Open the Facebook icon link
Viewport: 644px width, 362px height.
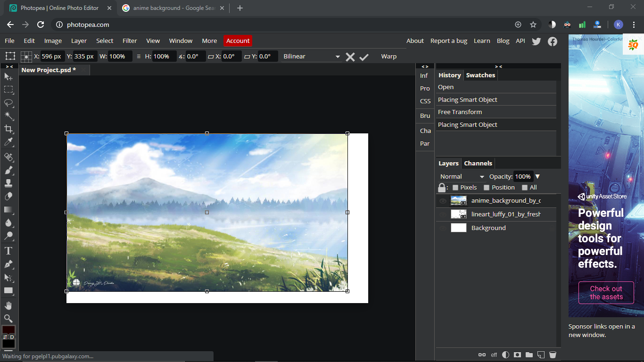[553, 41]
